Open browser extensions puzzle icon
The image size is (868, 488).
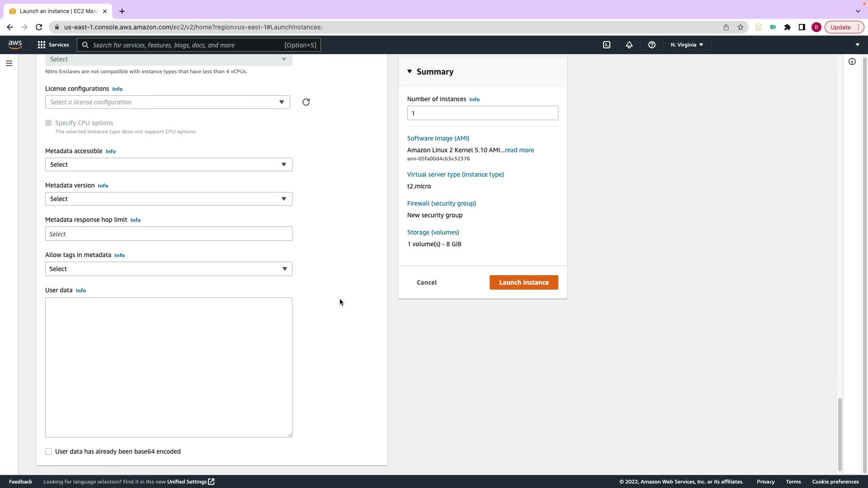[x=788, y=27]
